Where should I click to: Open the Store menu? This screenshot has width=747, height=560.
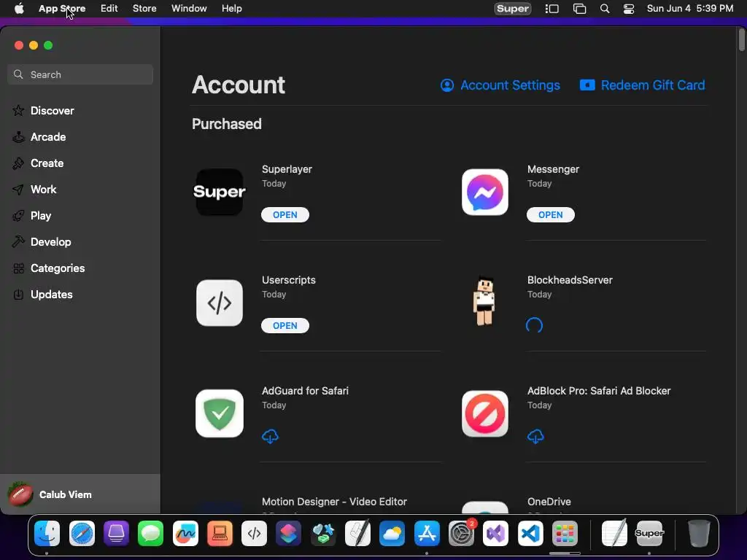click(x=144, y=9)
